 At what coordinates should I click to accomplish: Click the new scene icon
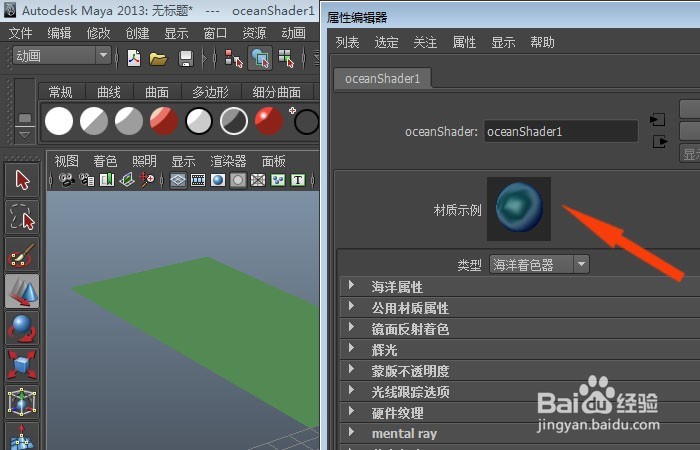coord(133,58)
